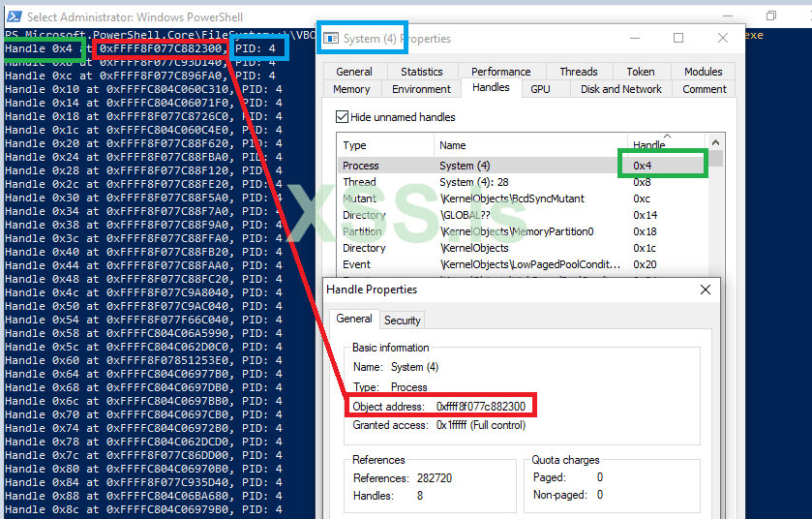This screenshot has width=812, height=519.
Task: Sort the list by Type column
Action: [x=386, y=144]
